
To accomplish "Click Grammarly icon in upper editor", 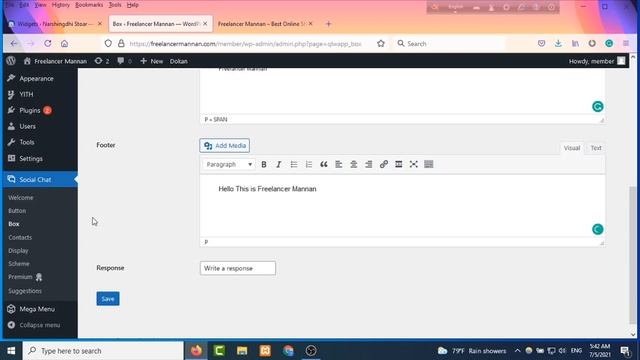I will click(x=598, y=107).
